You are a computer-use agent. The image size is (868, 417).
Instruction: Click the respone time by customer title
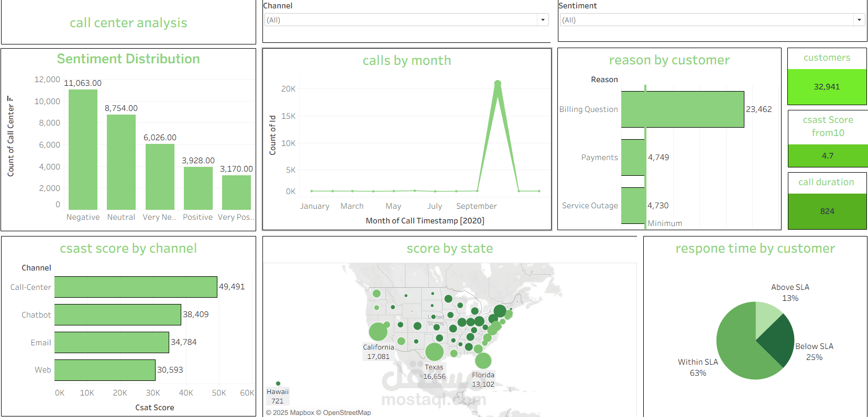pyautogui.click(x=755, y=249)
